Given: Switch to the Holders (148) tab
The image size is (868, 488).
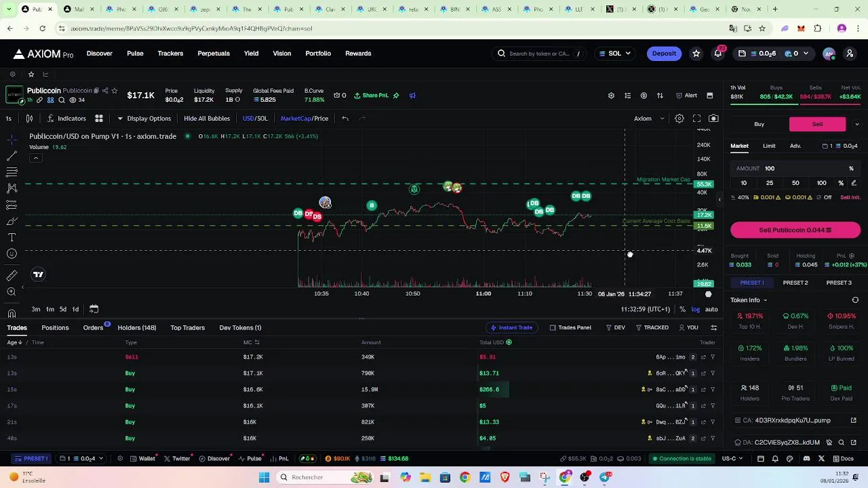Looking at the screenshot, I should (137, 328).
